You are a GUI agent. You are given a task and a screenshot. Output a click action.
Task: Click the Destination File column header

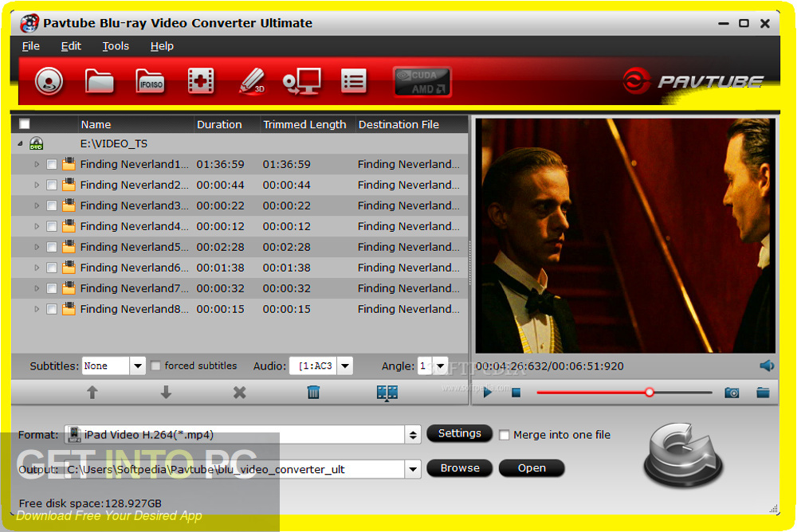tap(410, 124)
